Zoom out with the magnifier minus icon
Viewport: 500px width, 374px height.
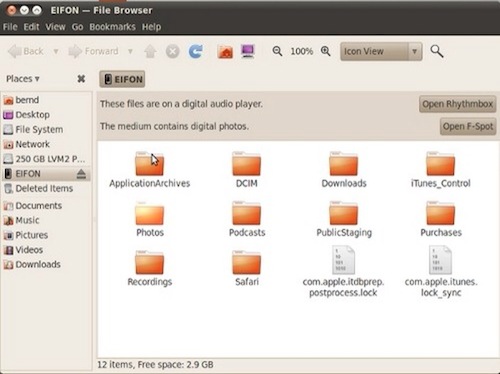pyautogui.click(x=277, y=51)
